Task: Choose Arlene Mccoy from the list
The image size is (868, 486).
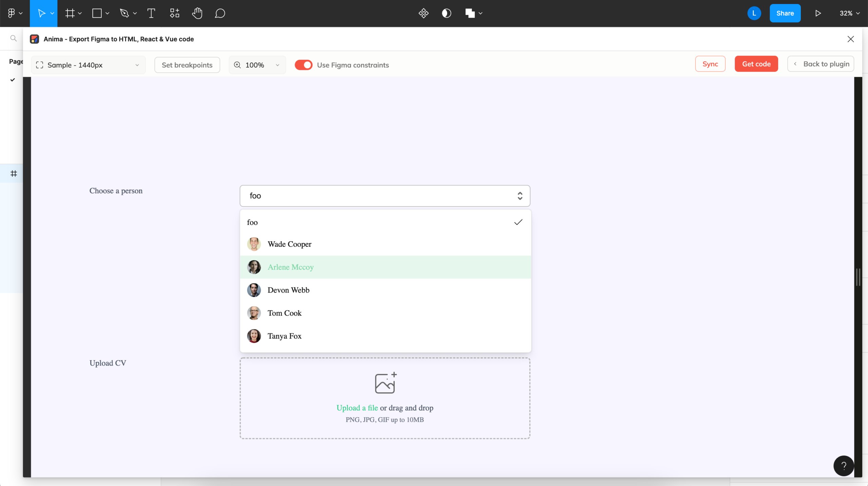Action: point(291,267)
